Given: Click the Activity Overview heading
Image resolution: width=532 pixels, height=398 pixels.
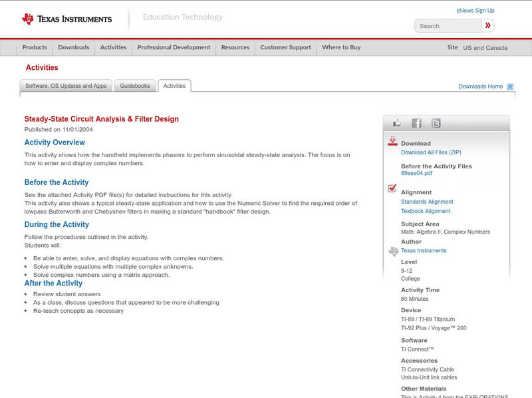Looking at the screenshot, I should [x=55, y=142].
